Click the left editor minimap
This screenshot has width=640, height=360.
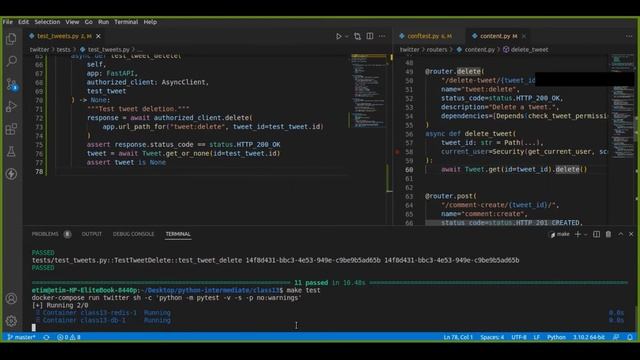coord(369,91)
